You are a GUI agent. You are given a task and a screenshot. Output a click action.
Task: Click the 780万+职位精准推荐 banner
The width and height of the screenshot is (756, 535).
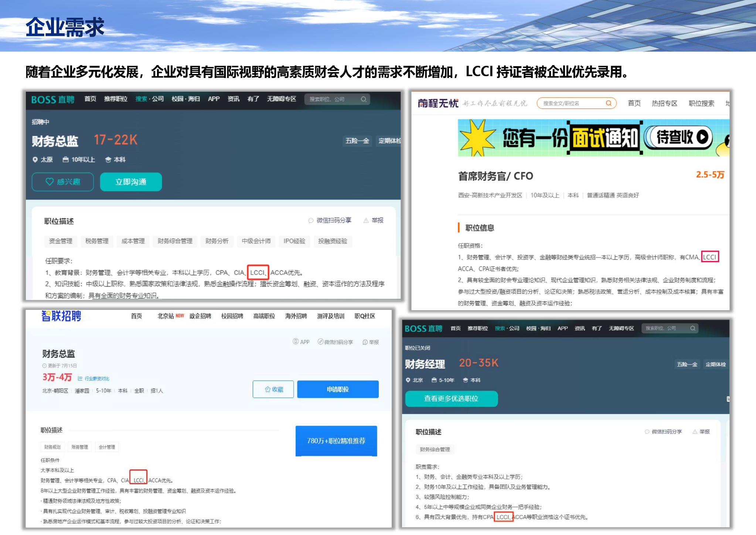click(x=336, y=441)
